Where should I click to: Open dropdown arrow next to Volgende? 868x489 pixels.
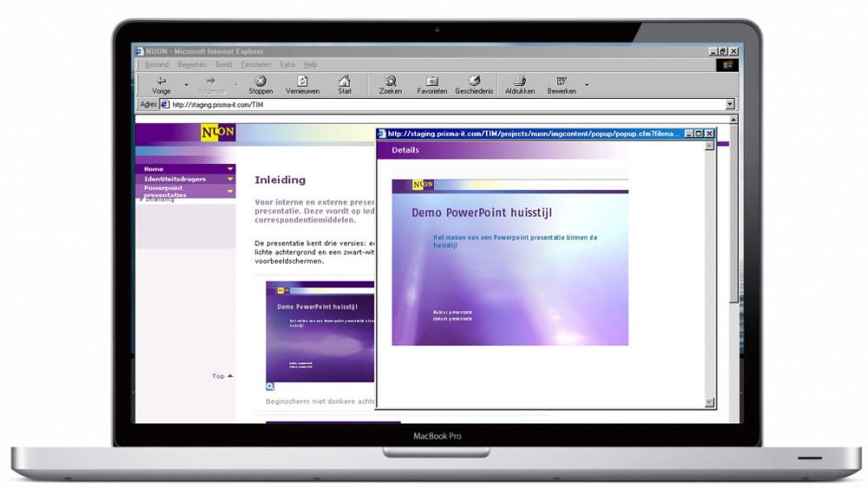point(236,85)
